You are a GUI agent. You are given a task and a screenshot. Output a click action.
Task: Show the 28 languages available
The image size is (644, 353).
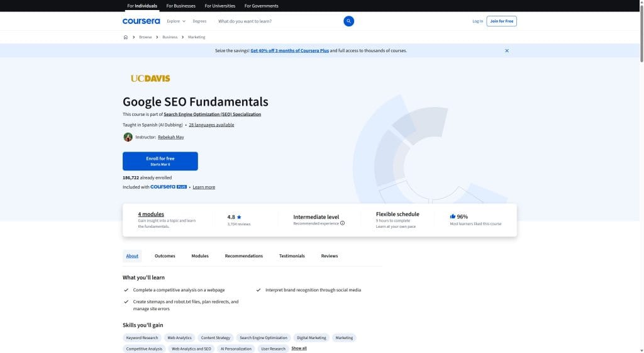click(211, 125)
